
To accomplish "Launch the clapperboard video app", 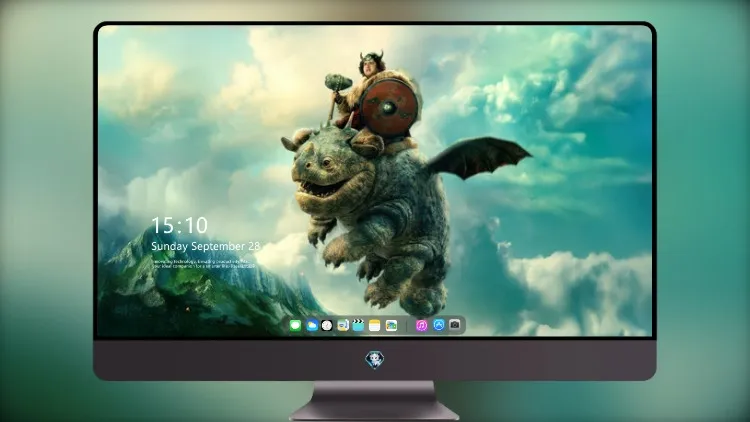I will (358, 326).
